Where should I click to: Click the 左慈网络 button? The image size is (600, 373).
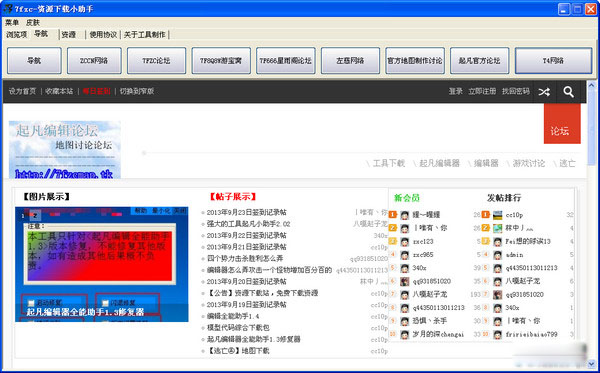coord(350,60)
